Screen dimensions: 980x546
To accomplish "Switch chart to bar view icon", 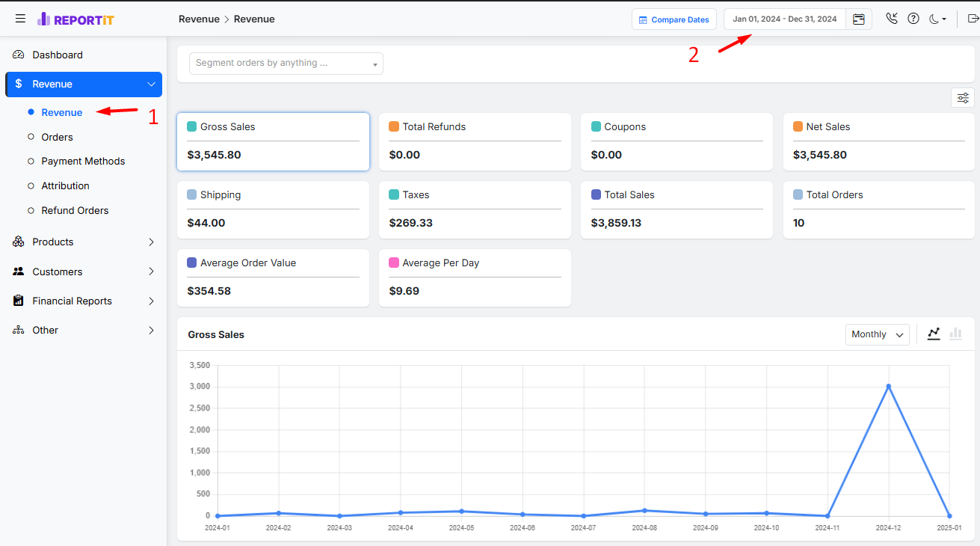I will coord(955,334).
